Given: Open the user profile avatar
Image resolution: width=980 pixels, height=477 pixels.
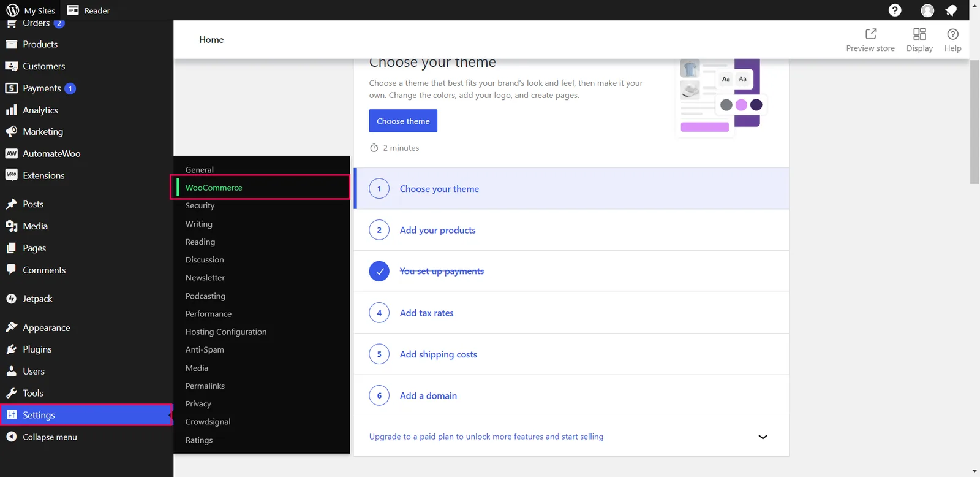Looking at the screenshot, I should pyautogui.click(x=927, y=10).
